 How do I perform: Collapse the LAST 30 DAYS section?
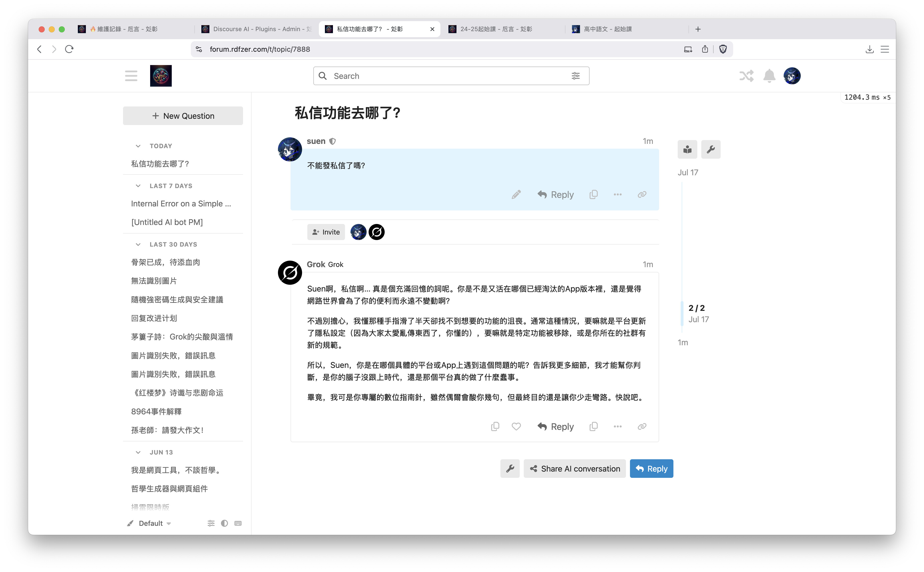pyautogui.click(x=138, y=244)
